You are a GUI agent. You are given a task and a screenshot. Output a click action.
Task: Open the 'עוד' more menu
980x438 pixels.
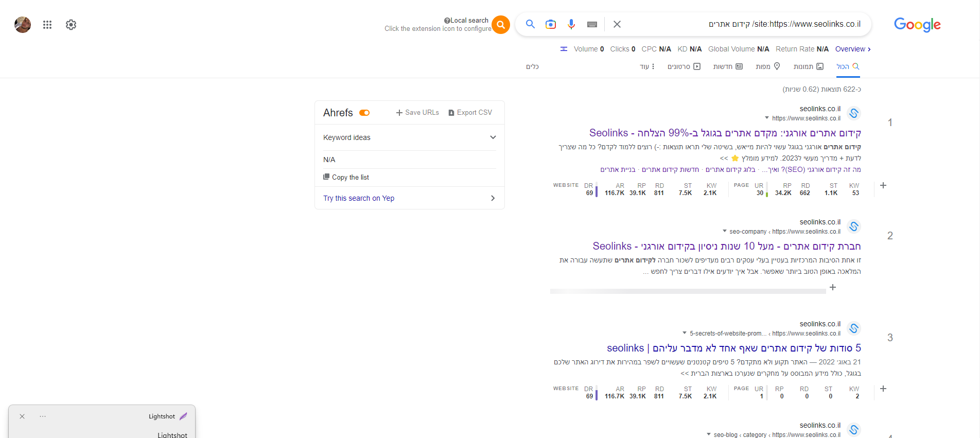click(x=647, y=66)
